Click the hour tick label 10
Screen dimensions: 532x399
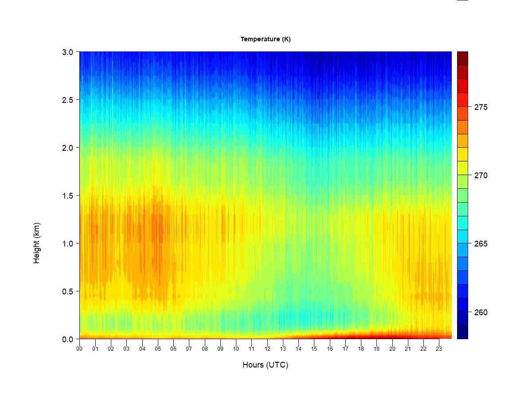point(236,348)
